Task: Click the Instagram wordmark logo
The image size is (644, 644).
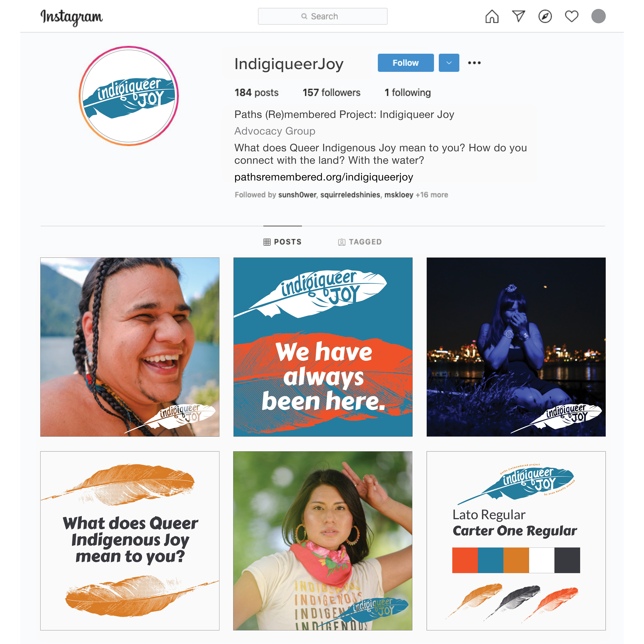Action: (x=71, y=17)
